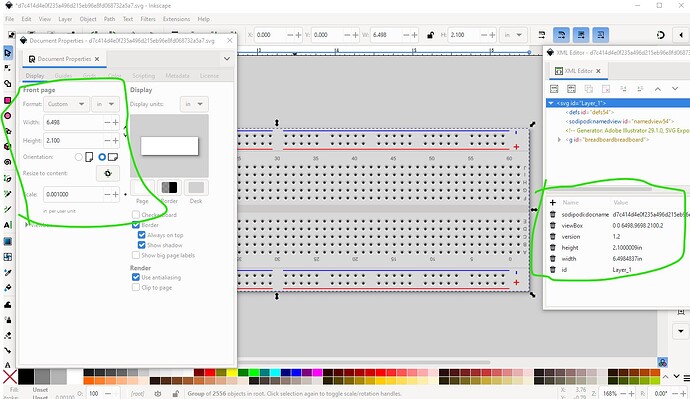Screen dimensions: 690x399
Task: Toggle the width-height lock icon
Action: coord(430,35)
